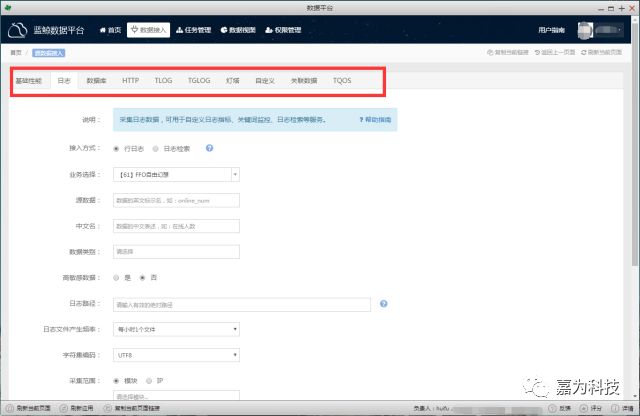Switch to the 自定义 tab
The width and height of the screenshot is (640, 416).
pyautogui.click(x=265, y=81)
